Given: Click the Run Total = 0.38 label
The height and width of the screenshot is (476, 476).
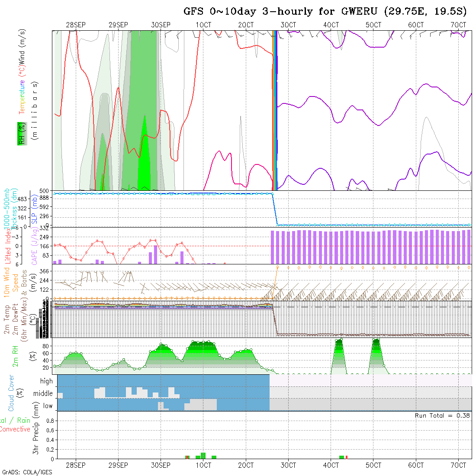Looking at the screenshot, I should [x=442, y=415].
